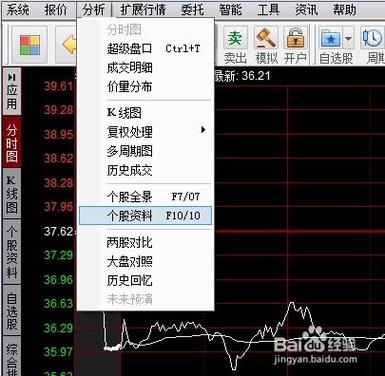The height and width of the screenshot is (376, 385).
Task: Switch to the 分时图 sidebar tab
Action: 12,143
